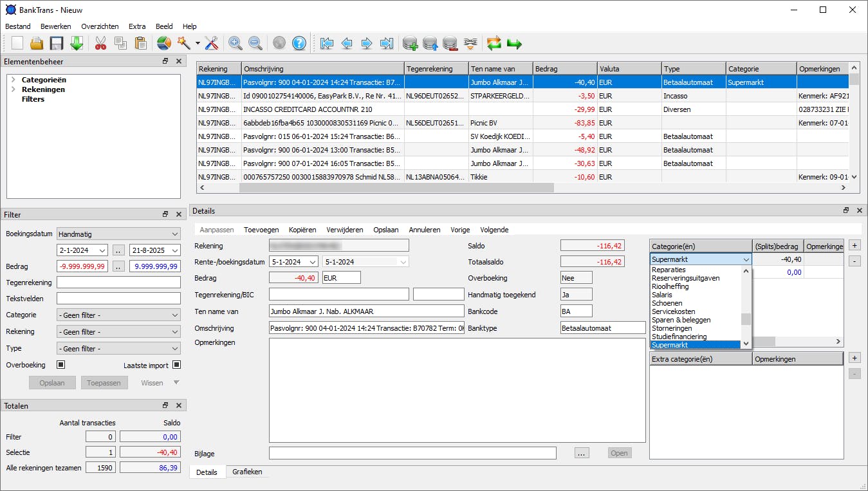This screenshot has height=491, width=868.
Task: Toggle the Overboeking filter checkbox
Action: point(61,365)
